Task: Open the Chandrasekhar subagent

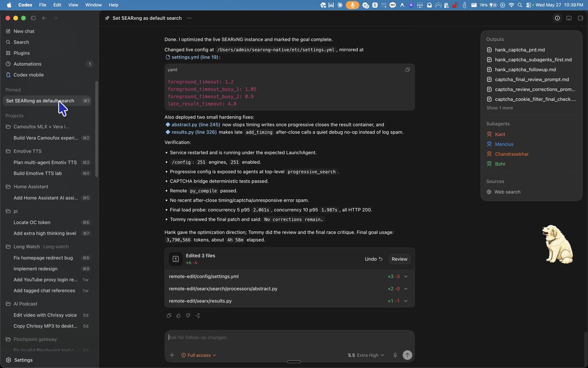Action: pyautogui.click(x=512, y=154)
